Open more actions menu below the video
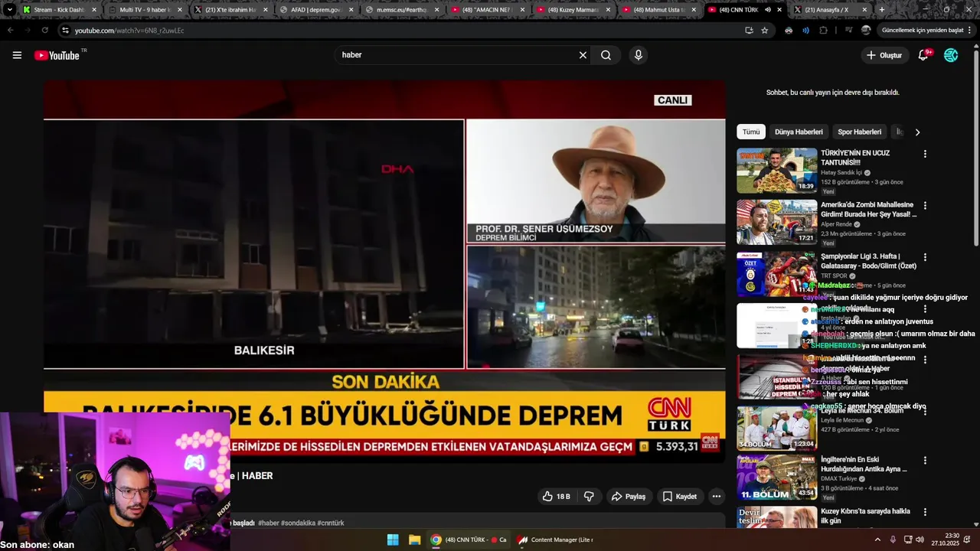Image resolution: width=980 pixels, height=551 pixels. click(x=717, y=497)
